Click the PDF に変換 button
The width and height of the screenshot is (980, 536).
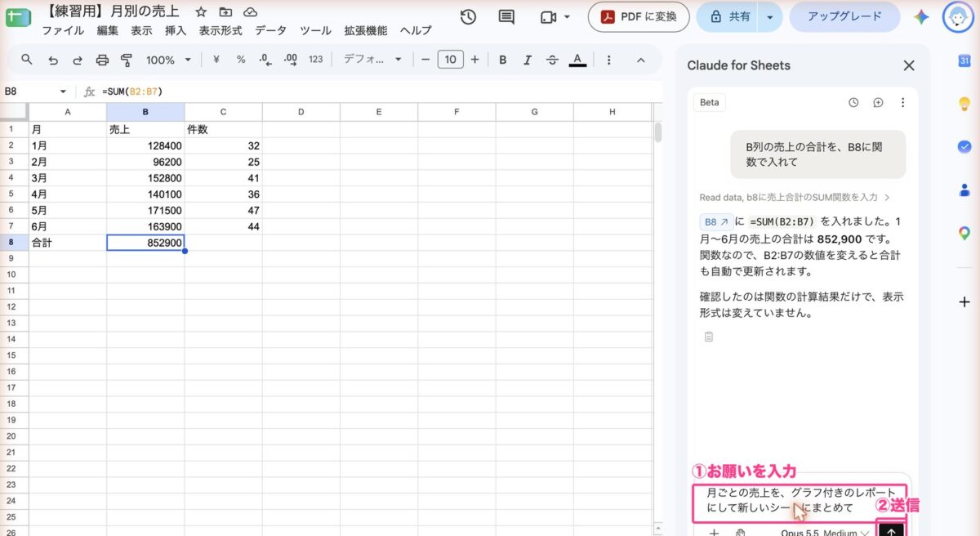coord(639,16)
